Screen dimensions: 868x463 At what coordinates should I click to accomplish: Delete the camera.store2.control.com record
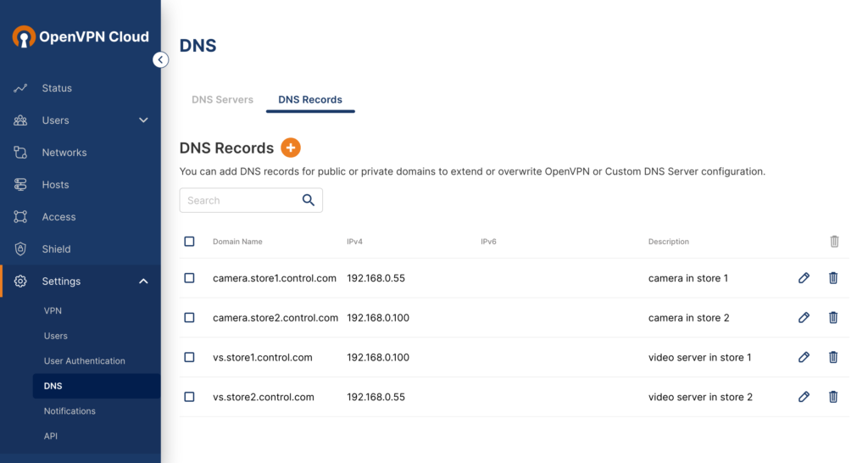click(x=833, y=318)
